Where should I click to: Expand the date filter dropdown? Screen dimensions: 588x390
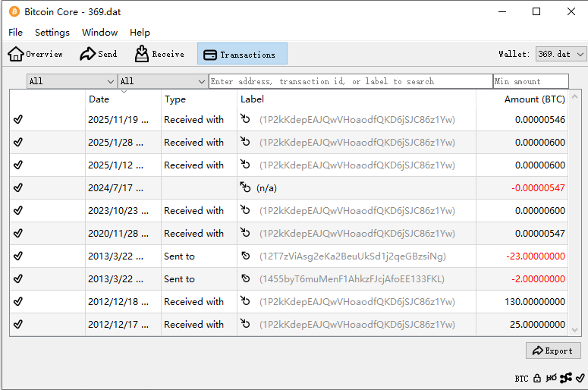tap(71, 81)
